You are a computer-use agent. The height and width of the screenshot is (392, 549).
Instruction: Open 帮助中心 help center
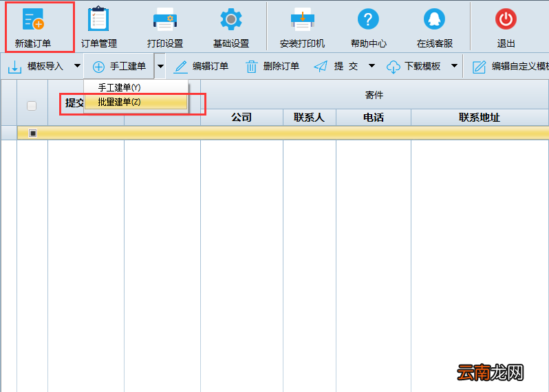368,28
